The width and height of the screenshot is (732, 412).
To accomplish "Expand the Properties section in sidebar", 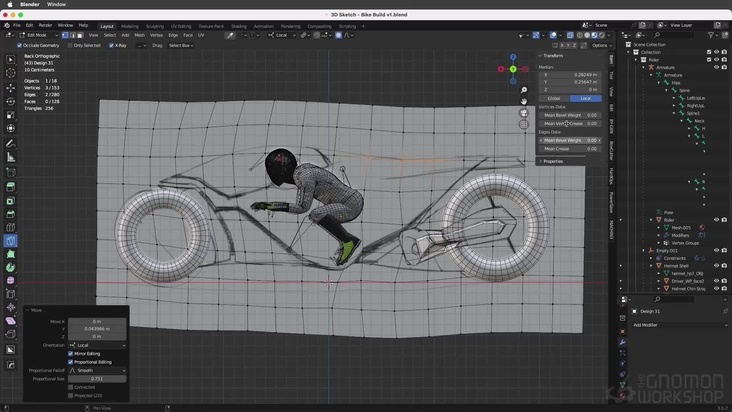I will point(553,161).
